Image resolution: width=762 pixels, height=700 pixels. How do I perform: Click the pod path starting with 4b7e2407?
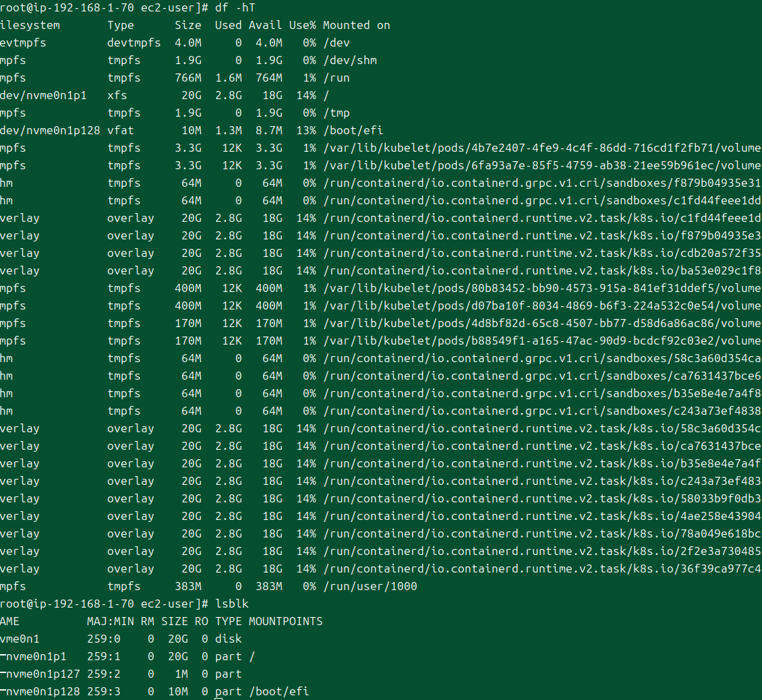coord(541,148)
